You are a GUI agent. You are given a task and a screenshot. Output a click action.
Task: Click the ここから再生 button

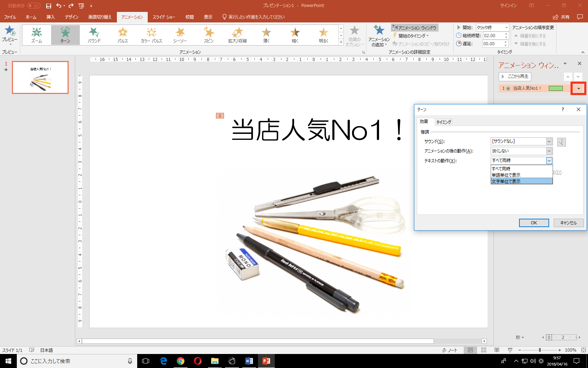pos(515,76)
